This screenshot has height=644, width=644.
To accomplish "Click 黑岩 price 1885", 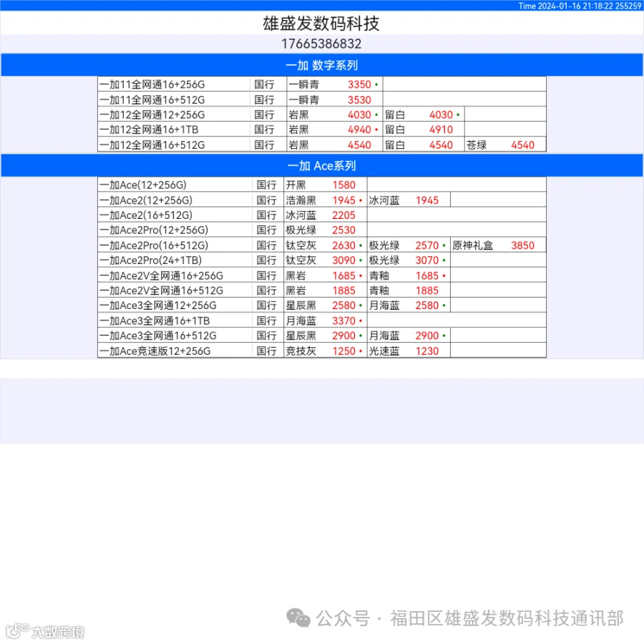I will coord(343,291).
